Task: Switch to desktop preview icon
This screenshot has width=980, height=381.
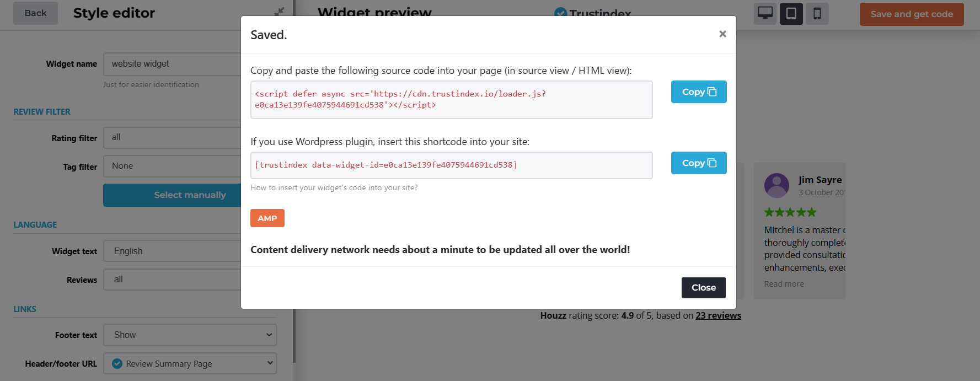Action: coord(765,14)
